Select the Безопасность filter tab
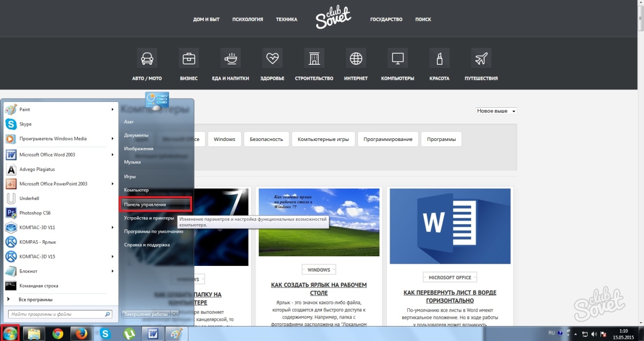This screenshot has height=341, width=644. [x=266, y=139]
